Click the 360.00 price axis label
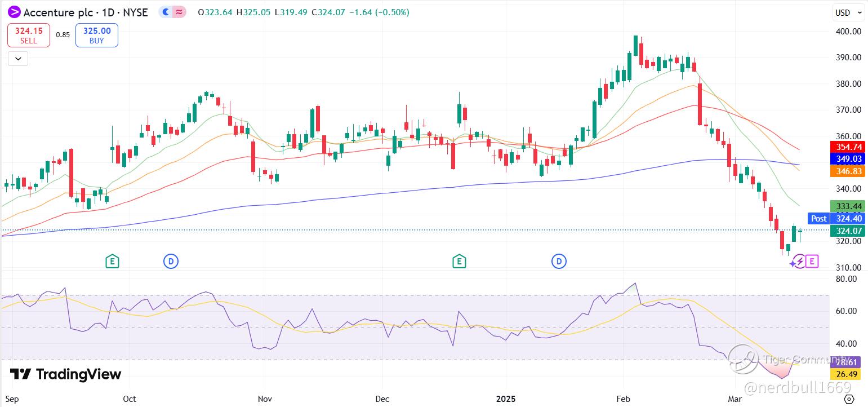The image size is (868, 407). coord(848,136)
